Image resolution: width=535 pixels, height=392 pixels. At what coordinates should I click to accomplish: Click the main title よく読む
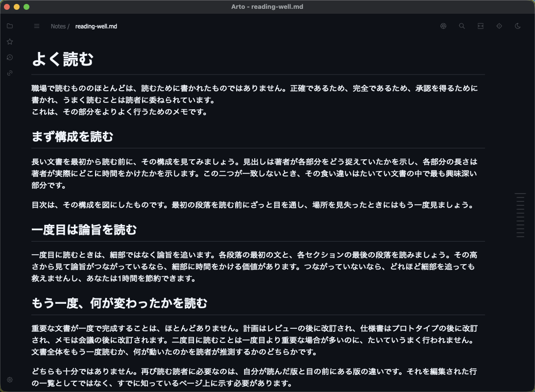pyautogui.click(x=62, y=59)
